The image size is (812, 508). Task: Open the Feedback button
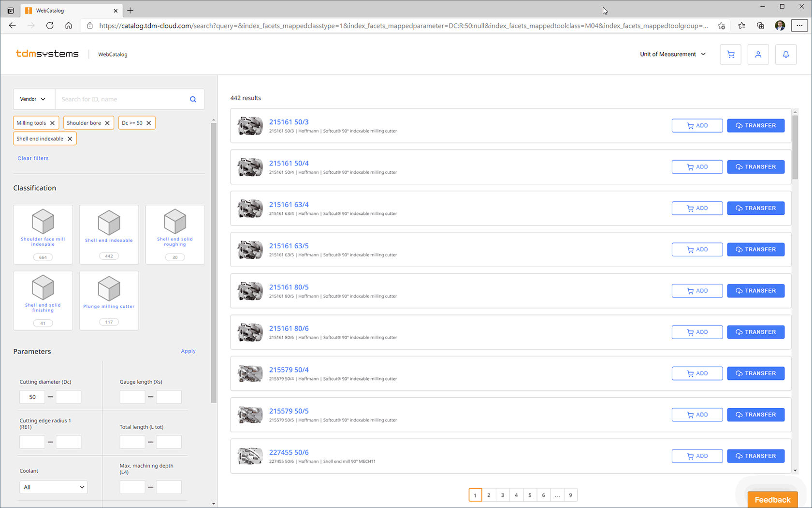[x=772, y=500]
